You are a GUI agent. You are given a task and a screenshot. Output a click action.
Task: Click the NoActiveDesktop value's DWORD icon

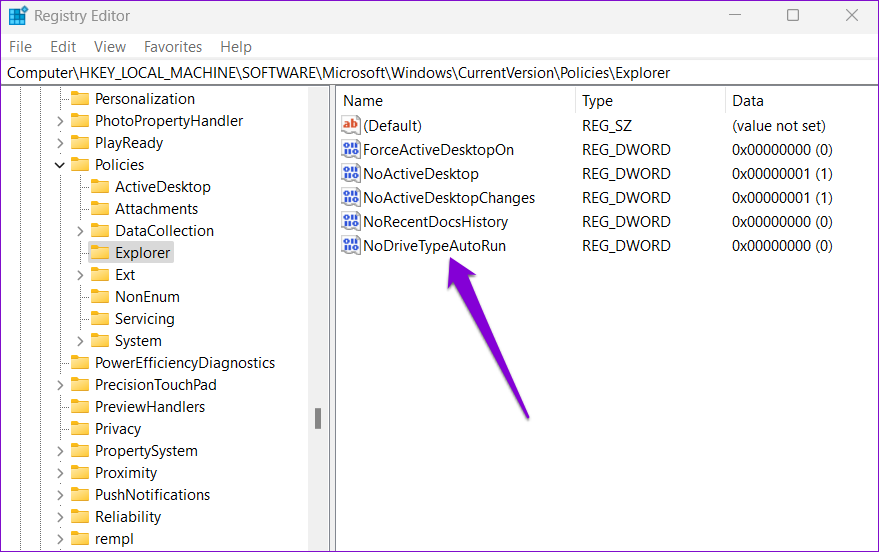[351, 174]
